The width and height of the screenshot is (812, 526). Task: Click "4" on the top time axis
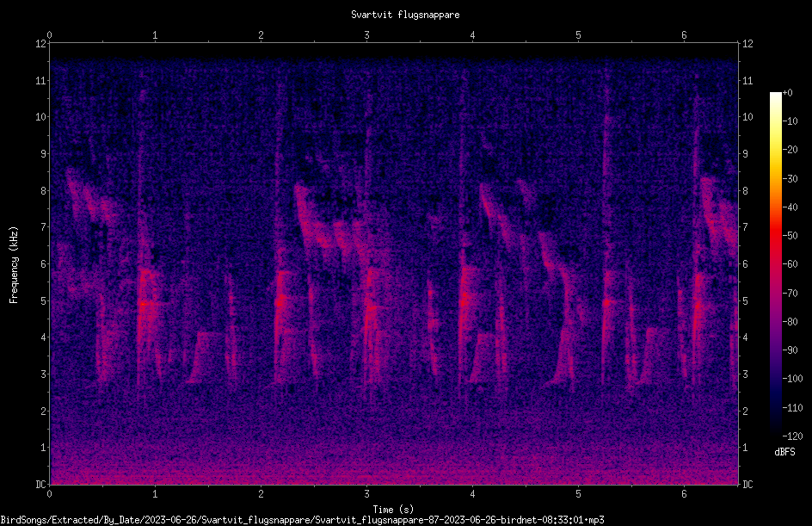472,35
